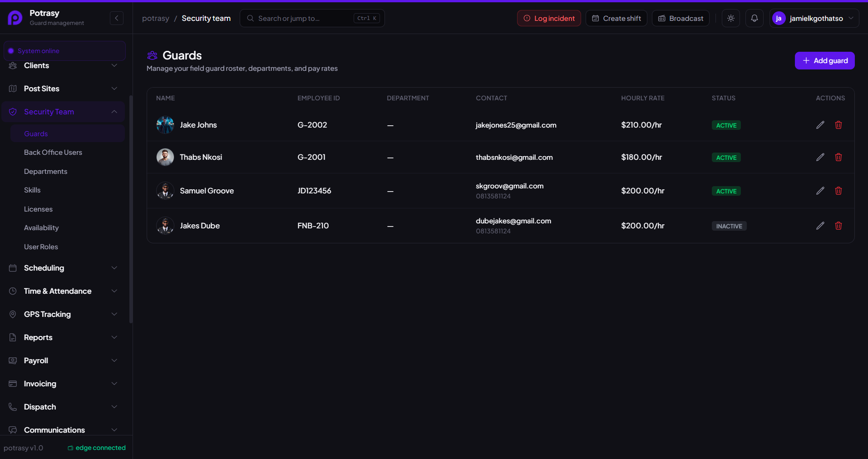Click potrasy breadcrumb link

pos(155,18)
